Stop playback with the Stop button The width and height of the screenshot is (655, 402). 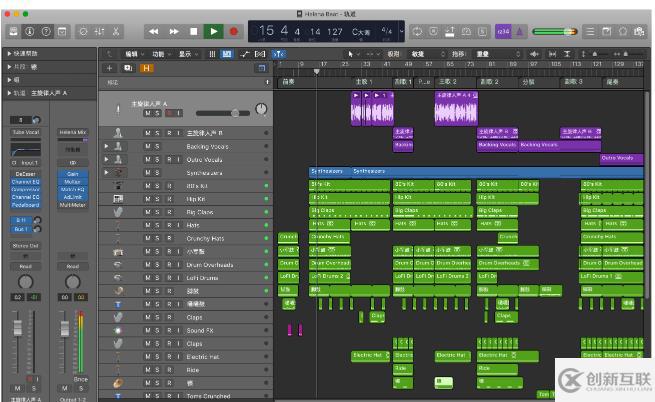point(193,31)
